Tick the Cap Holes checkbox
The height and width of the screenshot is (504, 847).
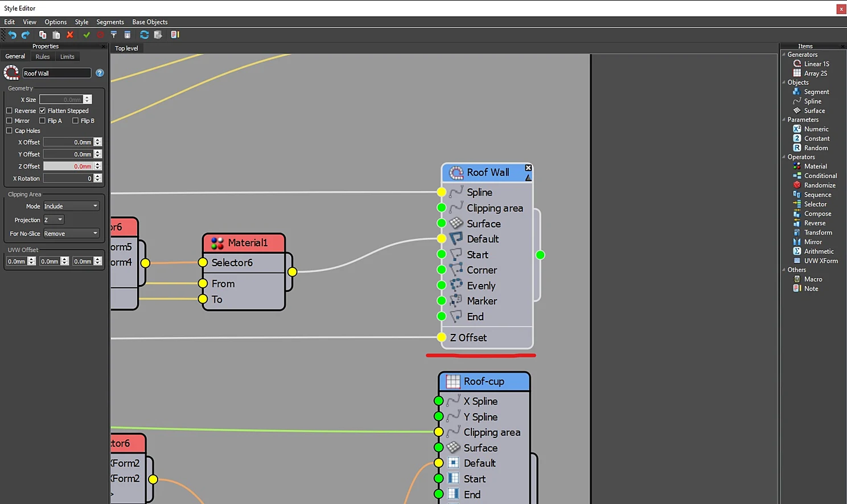9,131
